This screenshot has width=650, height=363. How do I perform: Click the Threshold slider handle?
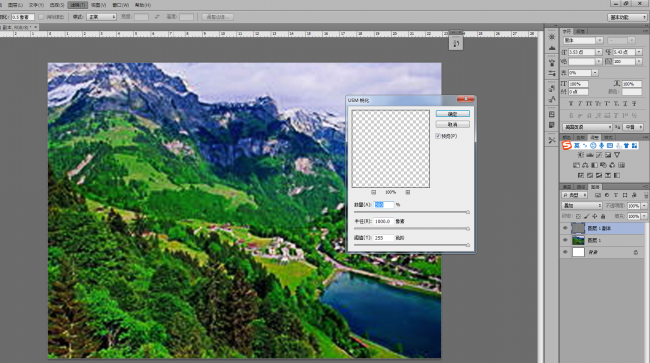click(x=468, y=245)
